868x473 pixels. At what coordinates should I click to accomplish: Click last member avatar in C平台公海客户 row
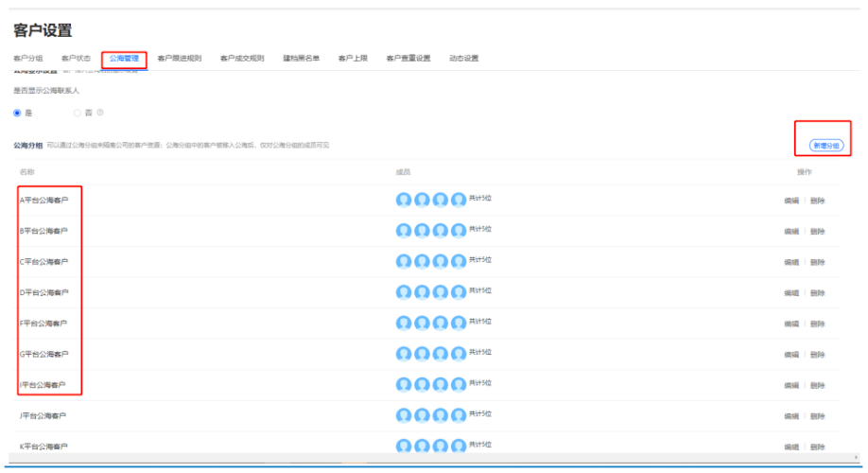(x=459, y=261)
